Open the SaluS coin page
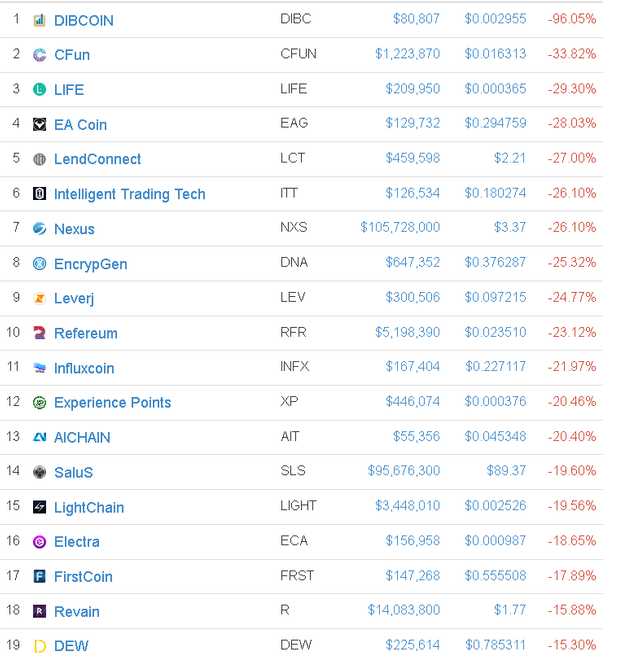Viewport: 640px width, 662px height. (73, 472)
